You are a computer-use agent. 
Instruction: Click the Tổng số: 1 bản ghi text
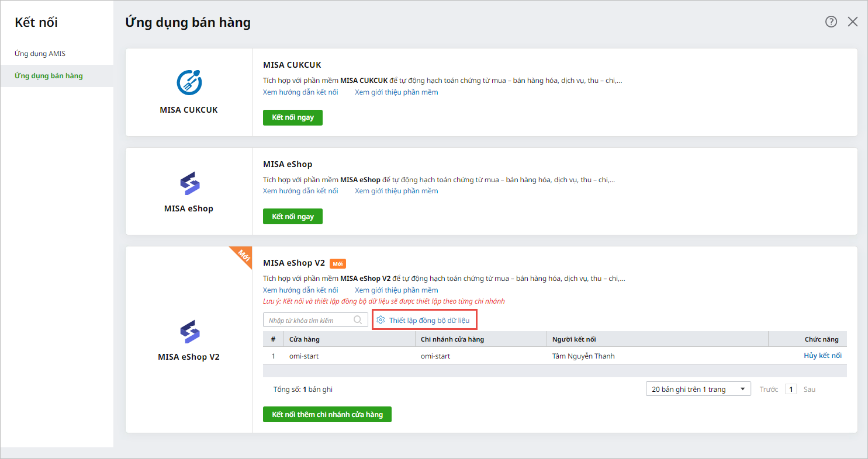303,390
